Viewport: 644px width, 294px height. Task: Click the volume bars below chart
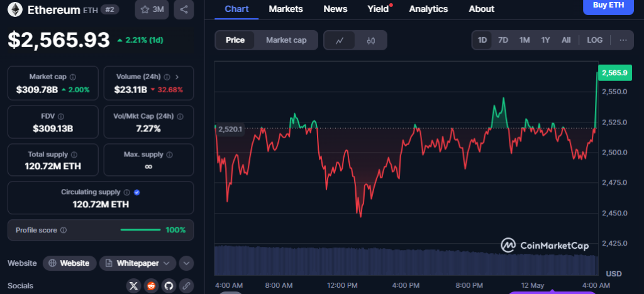[406, 260]
